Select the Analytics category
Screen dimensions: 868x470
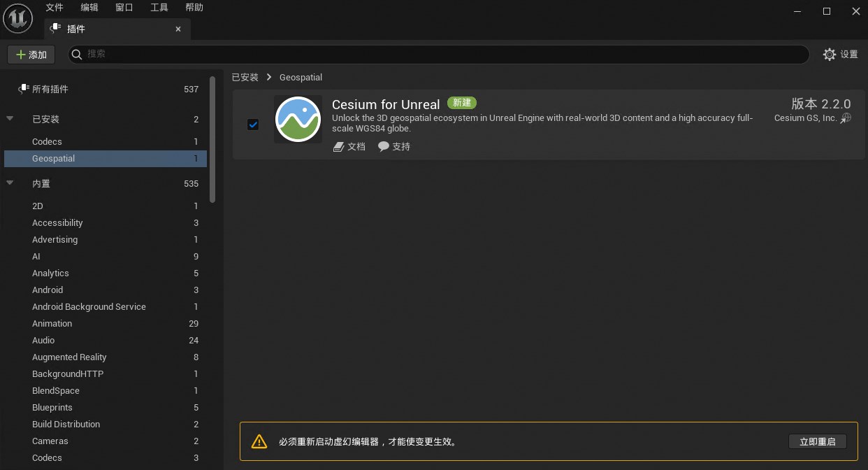[x=107, y=273]
